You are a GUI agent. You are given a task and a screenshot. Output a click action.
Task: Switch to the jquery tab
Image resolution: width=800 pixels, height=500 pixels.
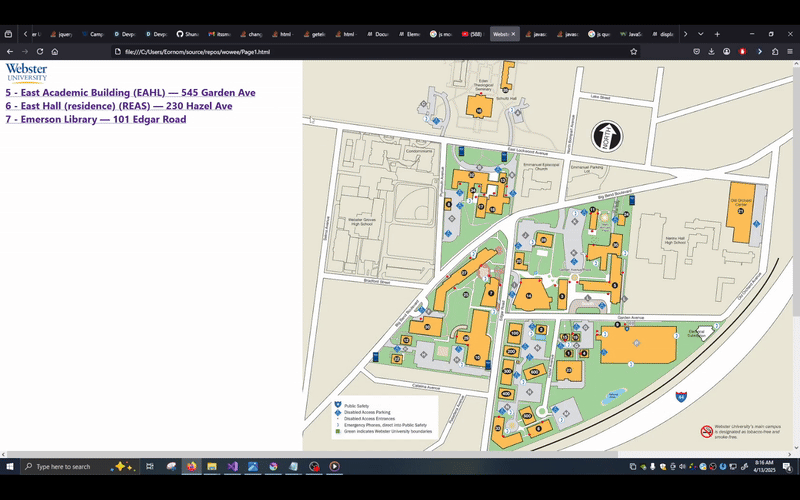[61, 34]
